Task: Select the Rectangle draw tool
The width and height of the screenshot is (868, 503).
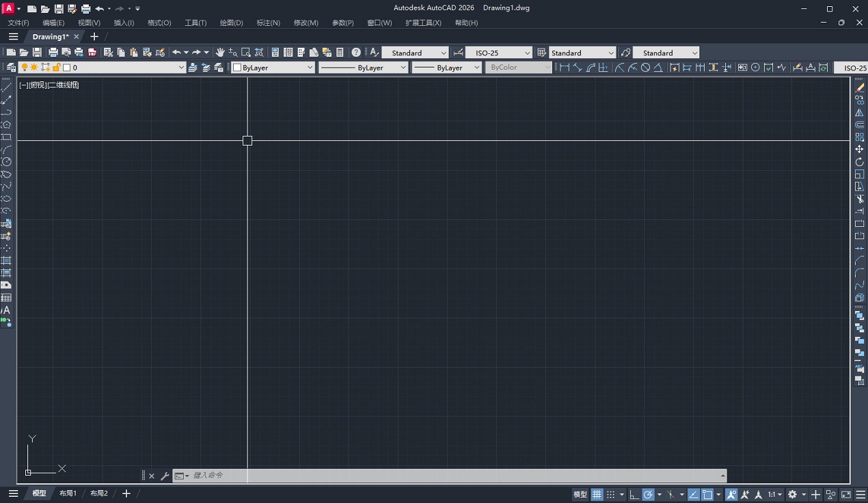Action: tap(6, 137)
